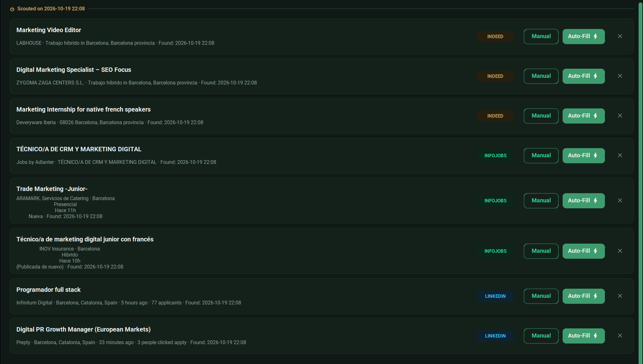Auto-Fill the Programador full stack job
The height and width of the screenshot is (364, 643).
point(583,296)
